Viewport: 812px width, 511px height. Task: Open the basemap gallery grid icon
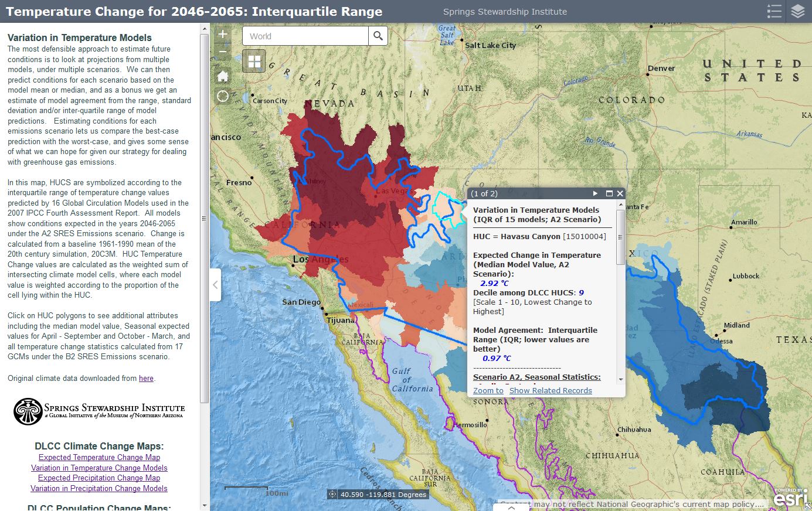pyautogui.click(x=254, y=61)
